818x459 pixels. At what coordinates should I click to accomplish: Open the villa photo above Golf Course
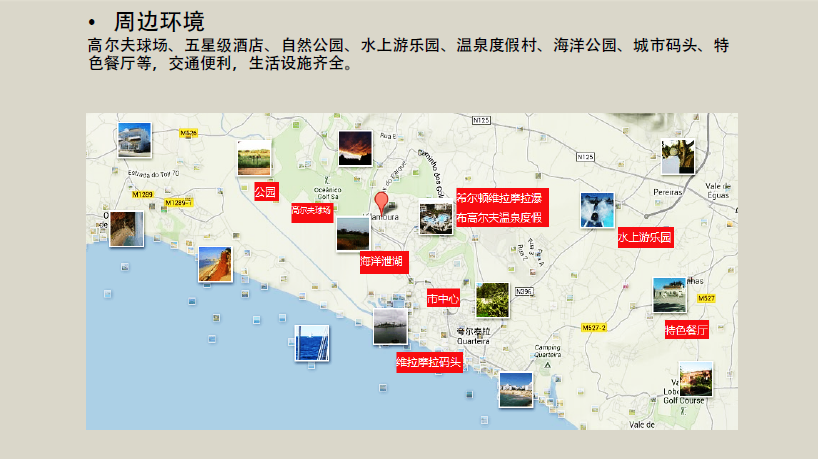click(695, 379)
